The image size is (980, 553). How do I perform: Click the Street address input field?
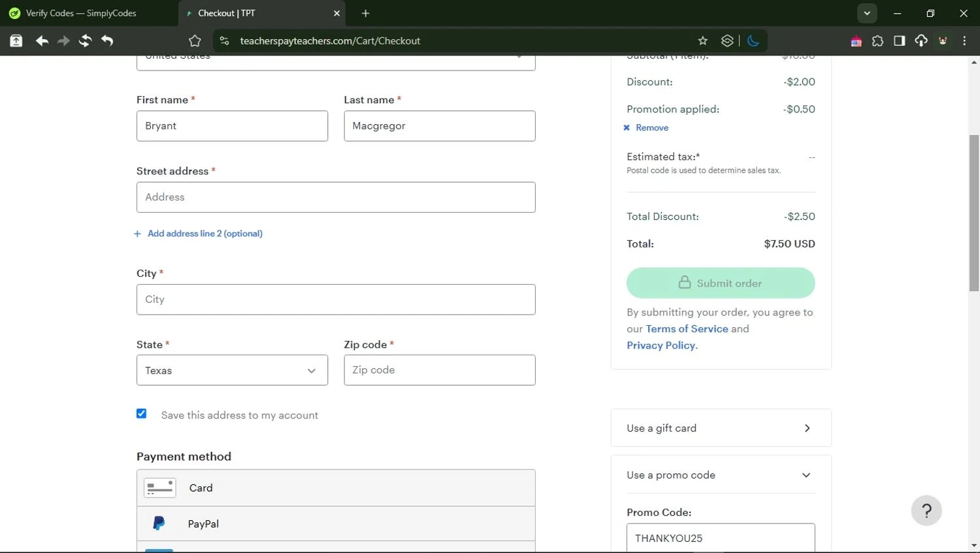[336, 197]
